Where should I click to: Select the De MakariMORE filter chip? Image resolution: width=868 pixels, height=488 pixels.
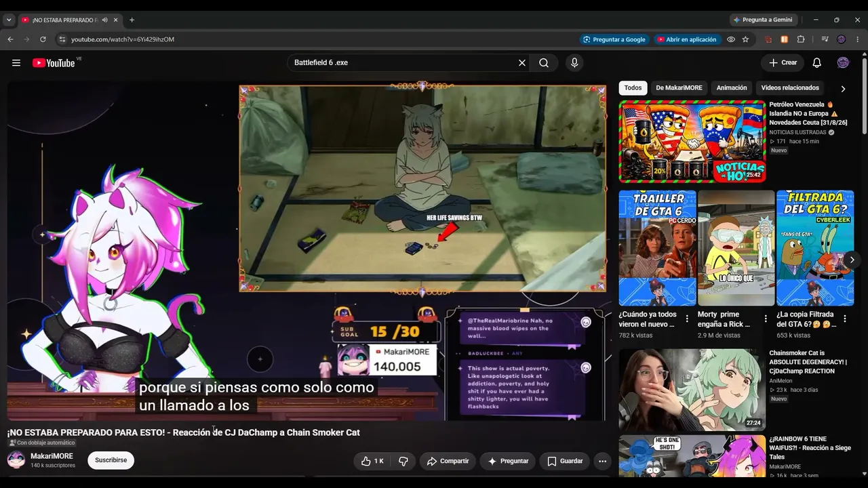[x=679, y=88]
